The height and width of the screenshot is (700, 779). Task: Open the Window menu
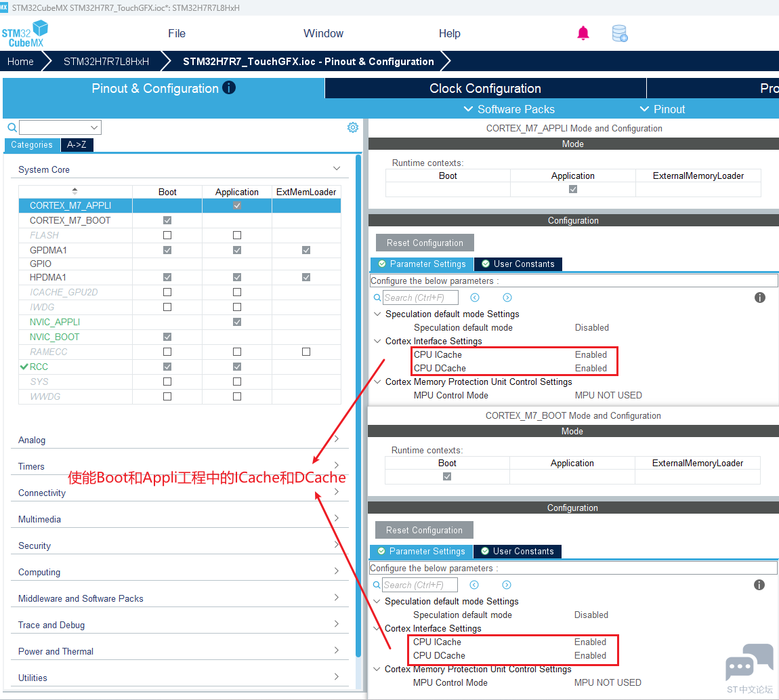(323, 33)
